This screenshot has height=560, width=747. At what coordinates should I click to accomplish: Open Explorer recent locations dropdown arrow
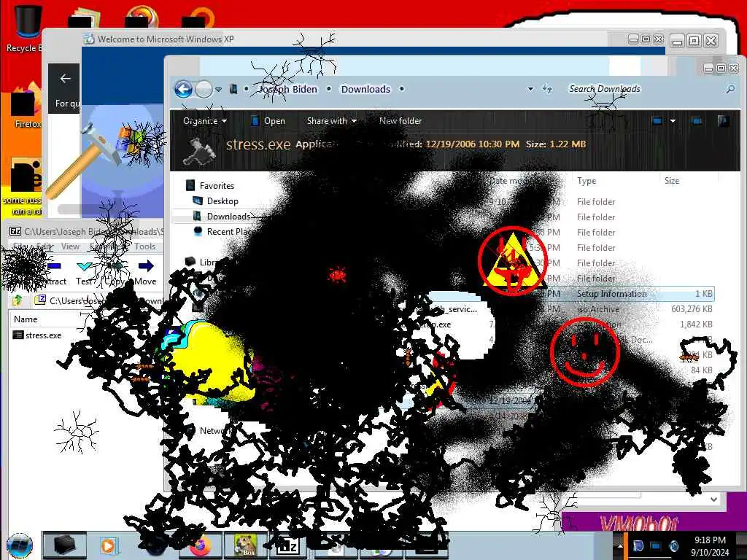(x=218, y=90)
